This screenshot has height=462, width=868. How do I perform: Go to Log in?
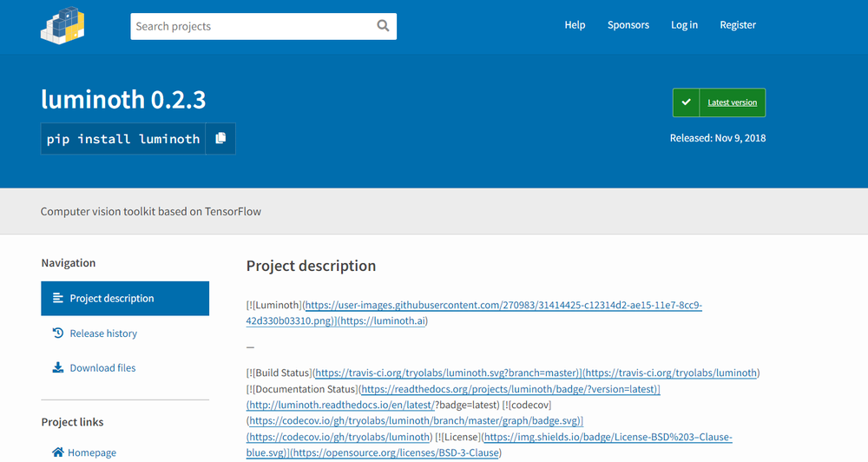coord(684,25)
